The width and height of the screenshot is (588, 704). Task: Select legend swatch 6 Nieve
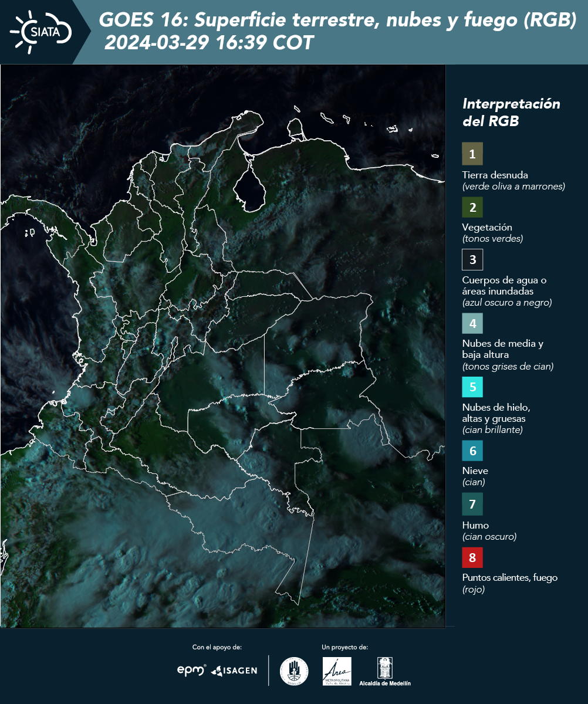(x=472, y=451)
